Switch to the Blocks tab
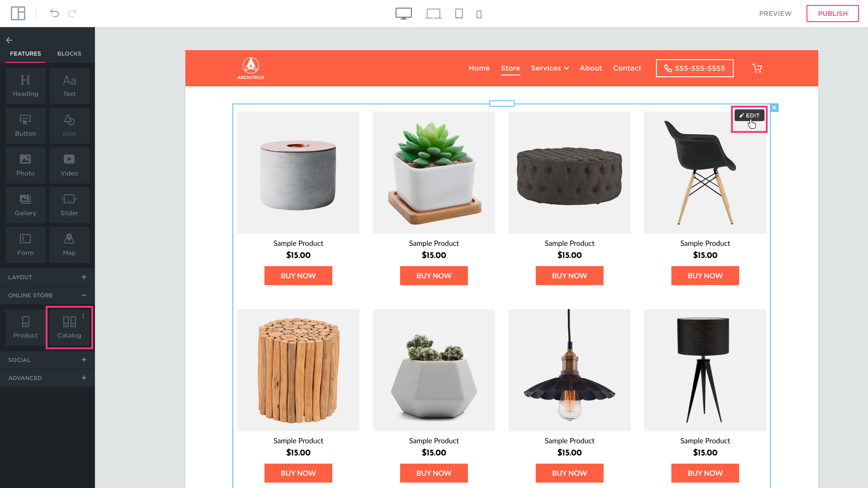This screenshot has width=868, height=488. pyautogui.click(x=69, y=53)
